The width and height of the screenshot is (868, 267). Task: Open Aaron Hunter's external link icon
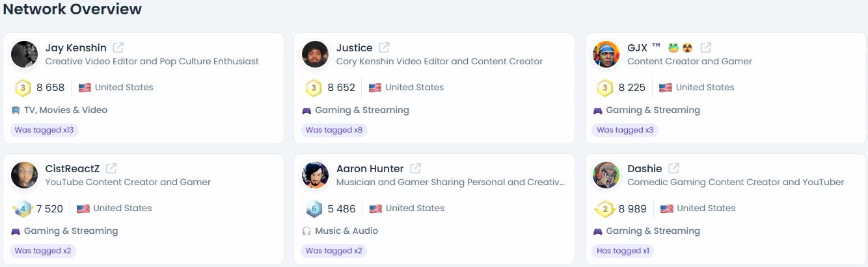point(415,168)
